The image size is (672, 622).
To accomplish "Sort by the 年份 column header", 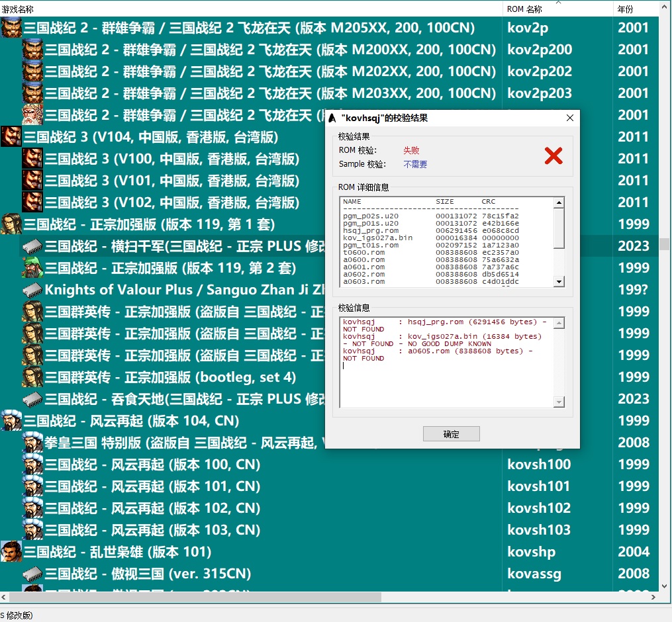I will (x=636, y=9).
